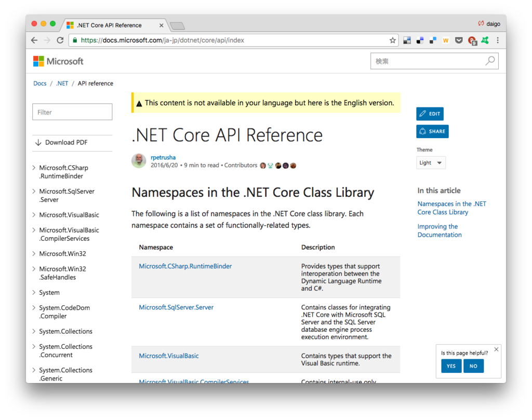Screen dimensions: 532x420
Task: Bookmark this page with the star icon
Action: [x=393, y=40]
